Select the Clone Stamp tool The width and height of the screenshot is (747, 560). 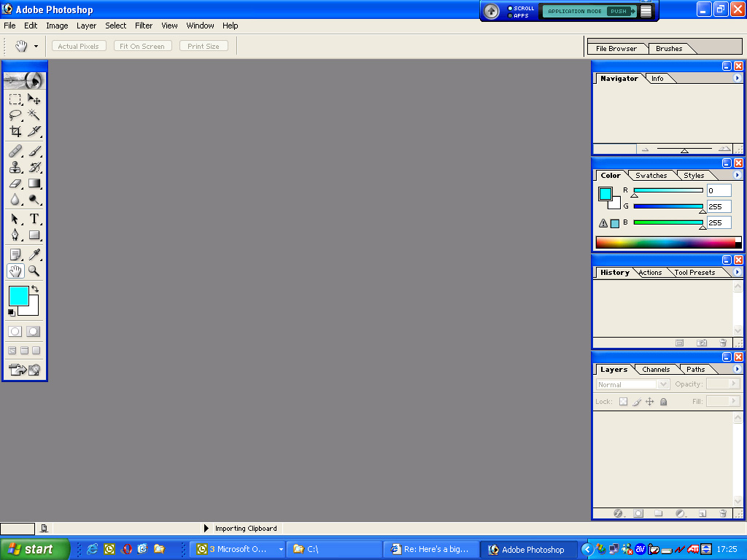[x=15, y=167]
